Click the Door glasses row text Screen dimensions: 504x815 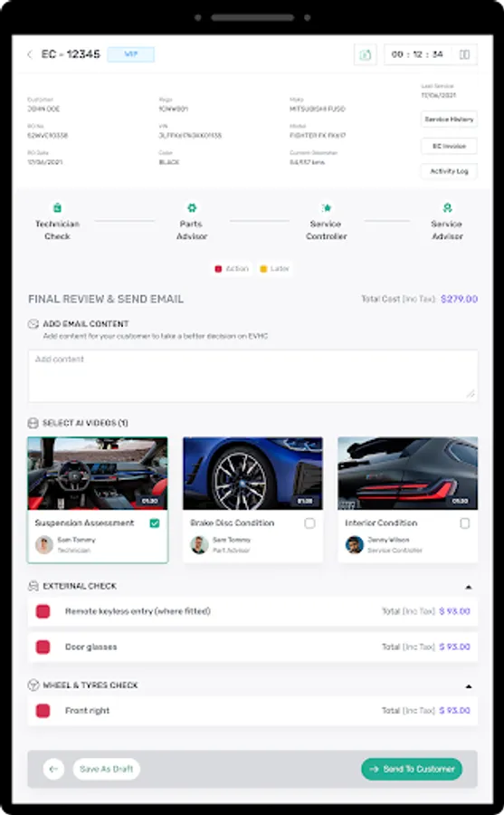(90, 647)
